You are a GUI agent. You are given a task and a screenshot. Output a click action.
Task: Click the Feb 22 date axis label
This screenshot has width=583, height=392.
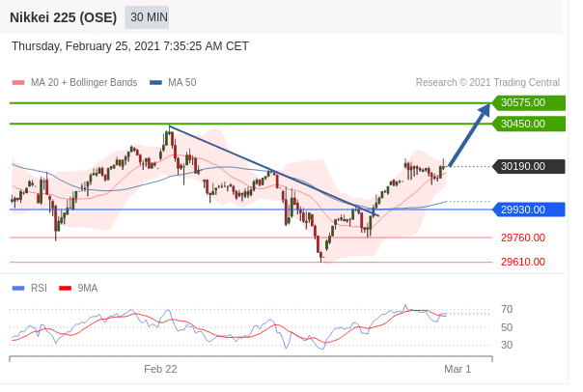coord(160,369)
